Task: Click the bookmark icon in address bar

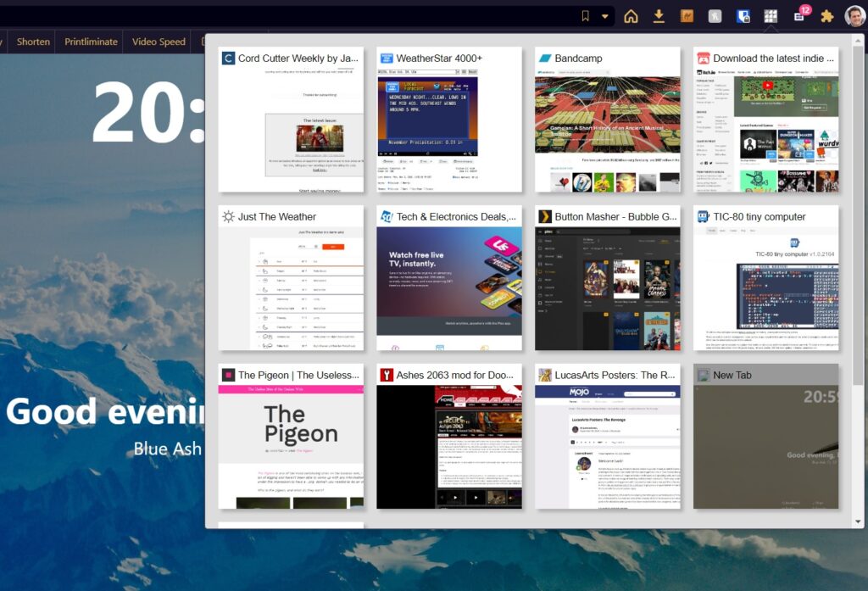Action: tap(585, 16)
